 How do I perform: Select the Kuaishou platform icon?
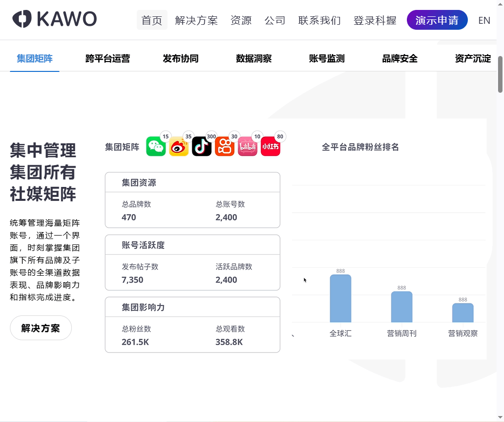224,146
